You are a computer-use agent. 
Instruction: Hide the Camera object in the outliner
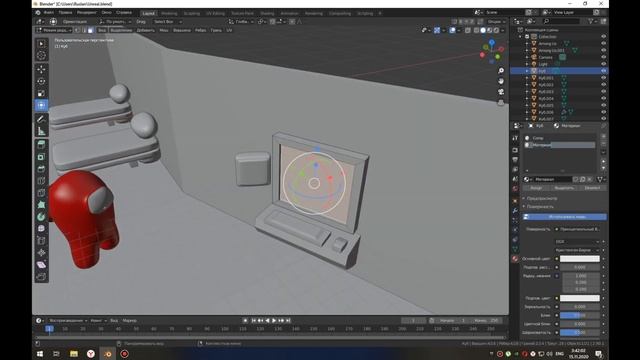point(603,57)
